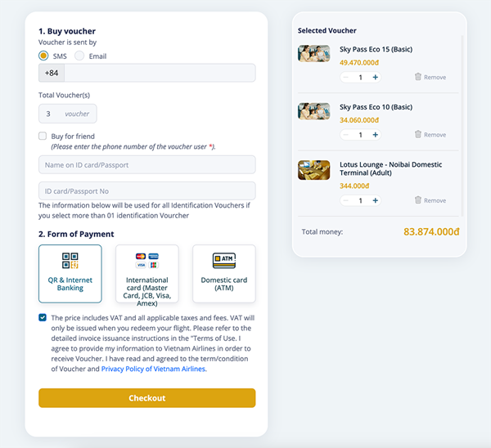Viewport: 491px width, 448px height.
Task: Click the ID card/Passport No field
Action: pos(147,190)
